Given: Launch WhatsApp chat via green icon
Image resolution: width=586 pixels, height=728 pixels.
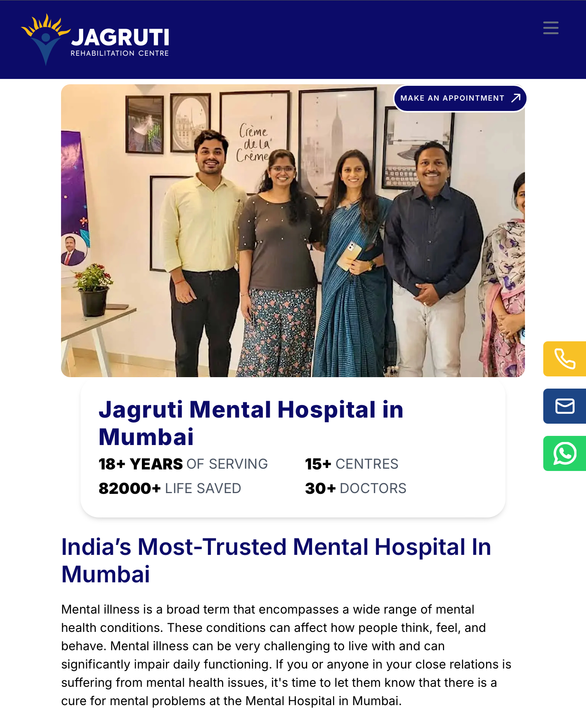Looking at the screenshot, I should [x=565, y=453].
